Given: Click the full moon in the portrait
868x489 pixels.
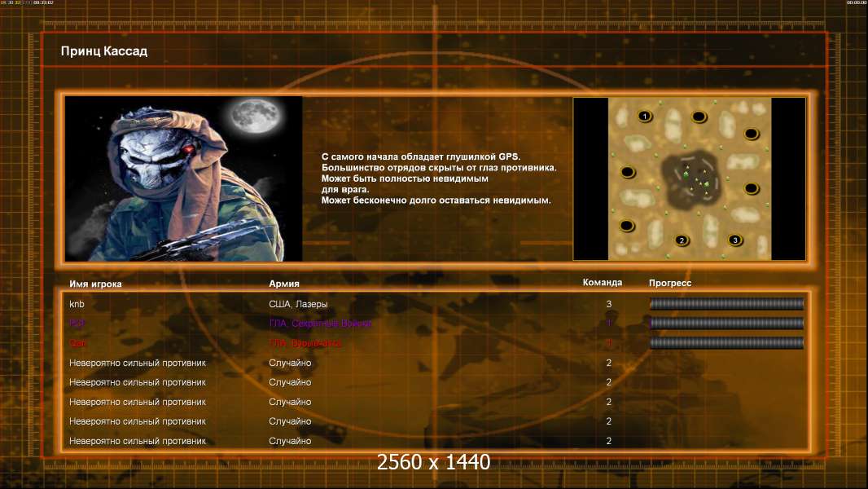Looking at the screenshot, I should point(255,116).
